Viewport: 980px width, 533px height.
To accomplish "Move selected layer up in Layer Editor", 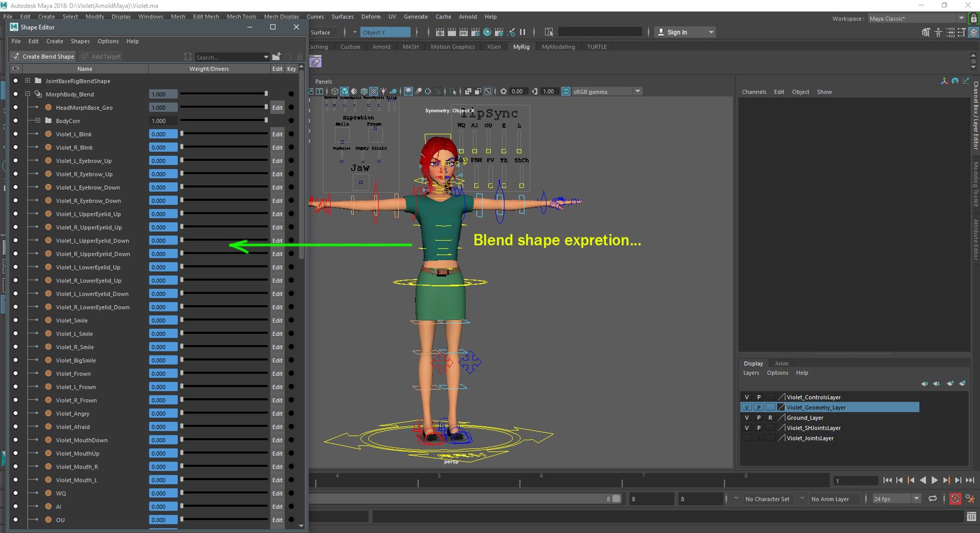I will [924, 383].
